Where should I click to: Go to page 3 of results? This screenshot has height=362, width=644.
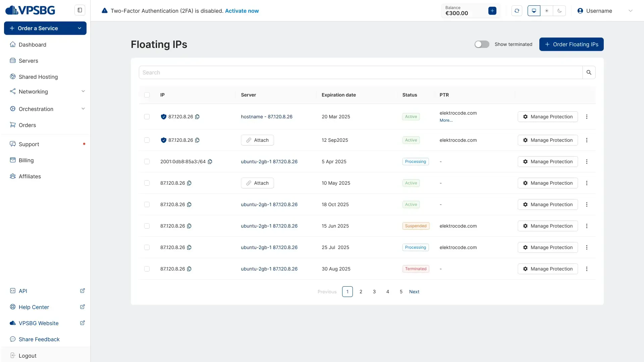(x=374, y=292)
